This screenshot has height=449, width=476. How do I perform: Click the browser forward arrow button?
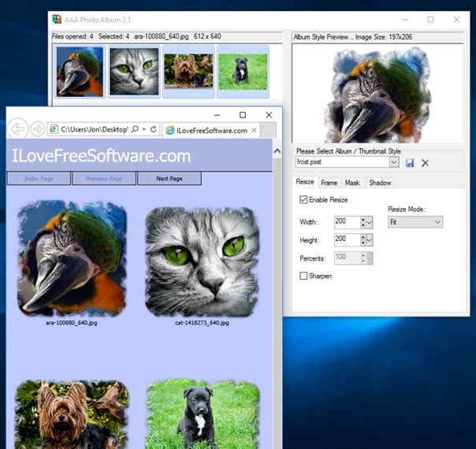pyautogui.click(x=38, y=129)
